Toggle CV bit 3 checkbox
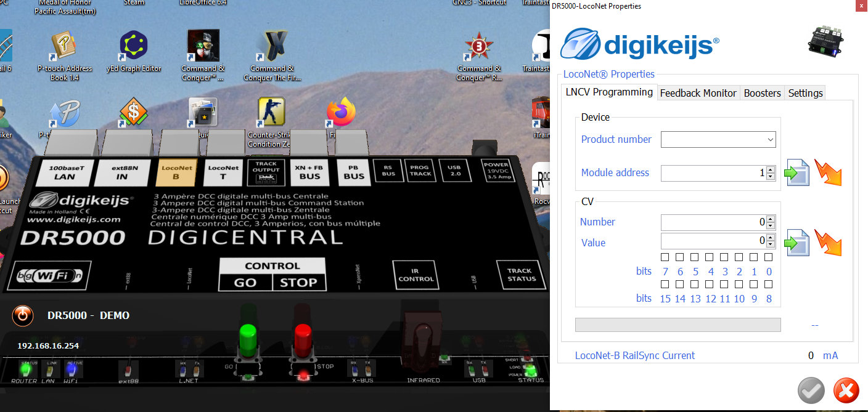 coord(724,257)
